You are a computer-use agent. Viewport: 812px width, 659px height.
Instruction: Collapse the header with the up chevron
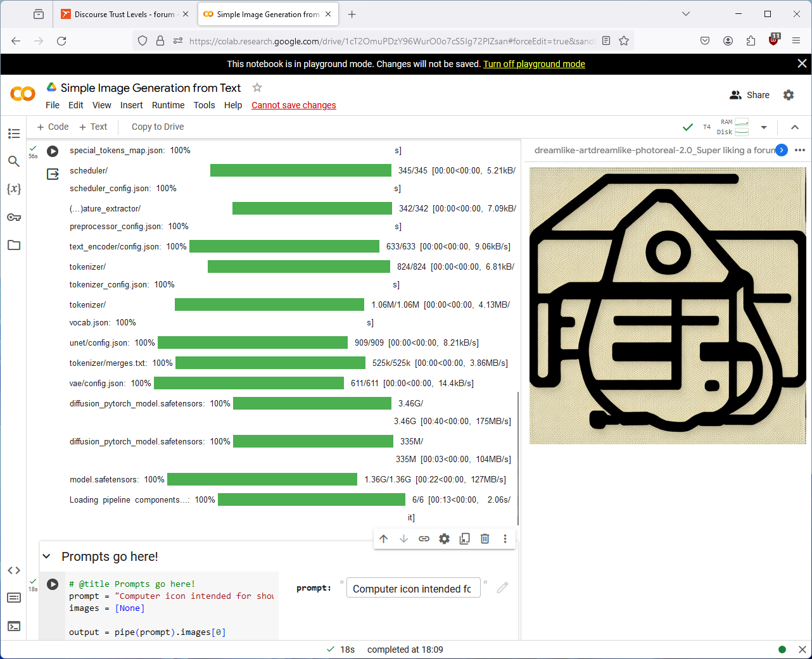(795, 127)
